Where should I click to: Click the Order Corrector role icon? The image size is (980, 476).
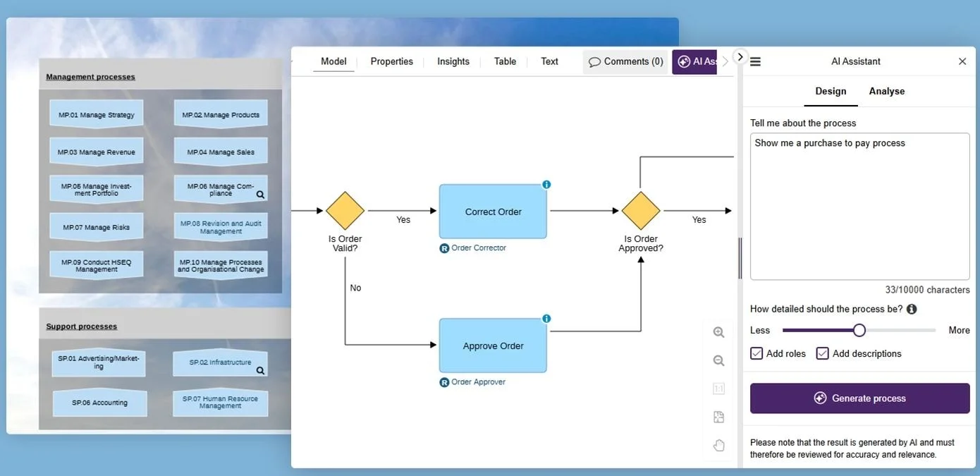pos(443,248)
